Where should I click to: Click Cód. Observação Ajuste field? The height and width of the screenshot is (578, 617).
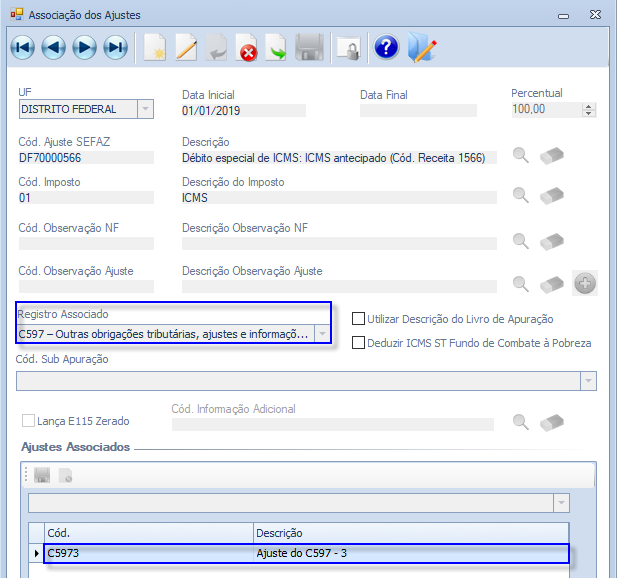[86, 286]
